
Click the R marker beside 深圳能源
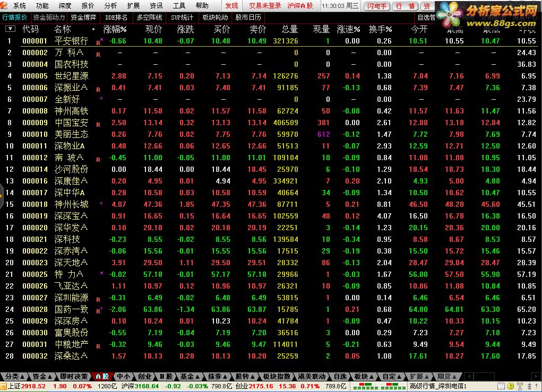[x=98, y=300]
